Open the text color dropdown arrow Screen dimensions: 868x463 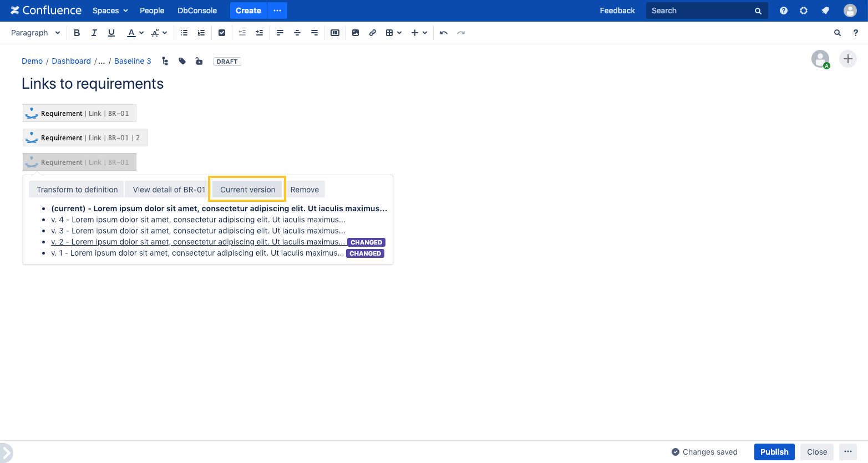141,33
